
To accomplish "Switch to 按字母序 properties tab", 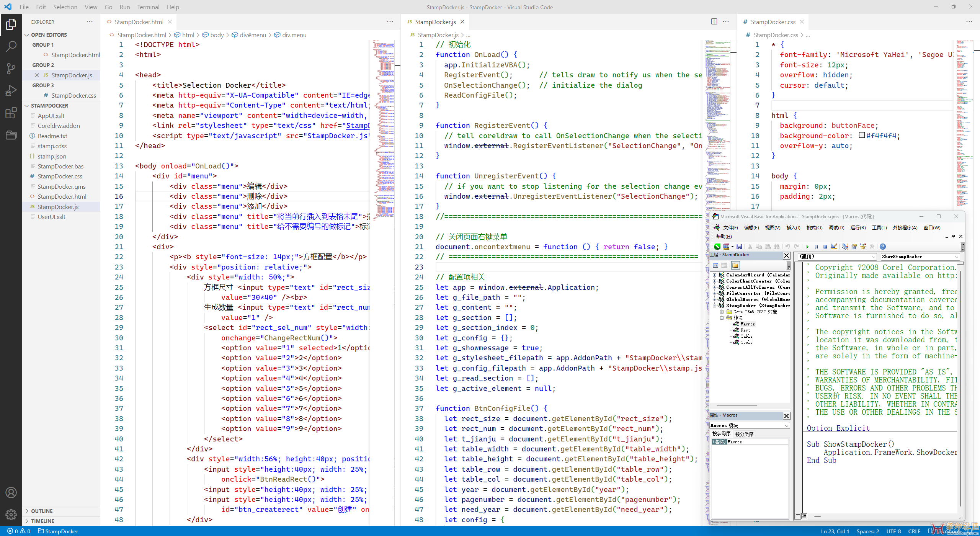I will coord(721,434).
